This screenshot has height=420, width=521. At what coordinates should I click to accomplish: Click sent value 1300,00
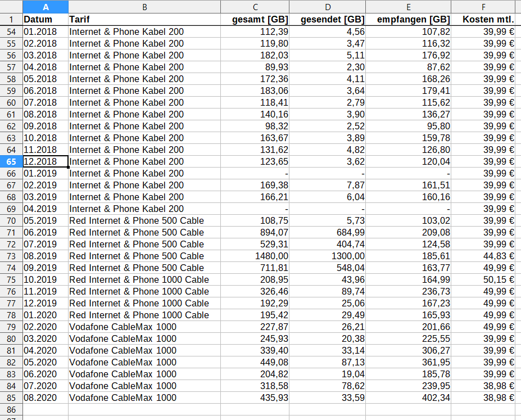click(x=327, y=256)
